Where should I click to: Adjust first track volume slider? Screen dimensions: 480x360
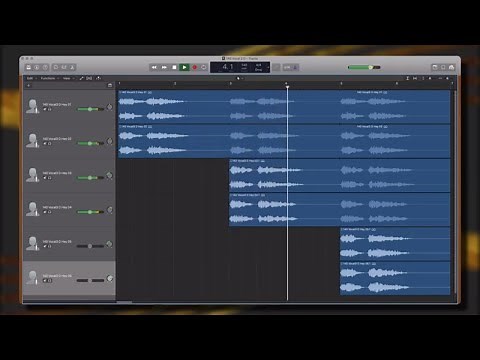tap(90, 109)
